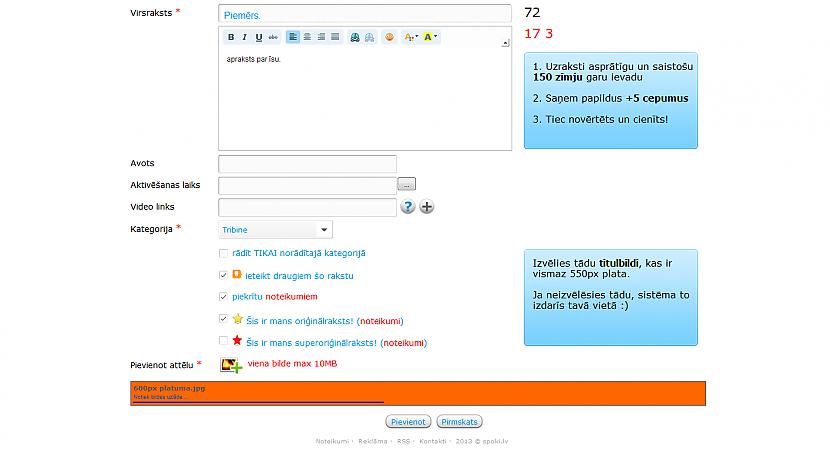The height and width of the screenshot is (451, 830).
Task: Remove hyperlink with unlink icon
Action: (369, 37)
